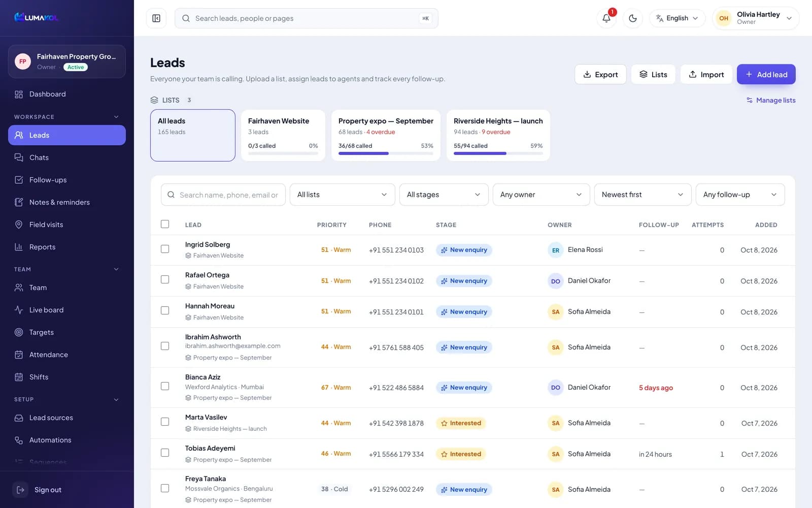Click the Manage lists link
This screenshot has width=812, height=508.
point(771,100)
